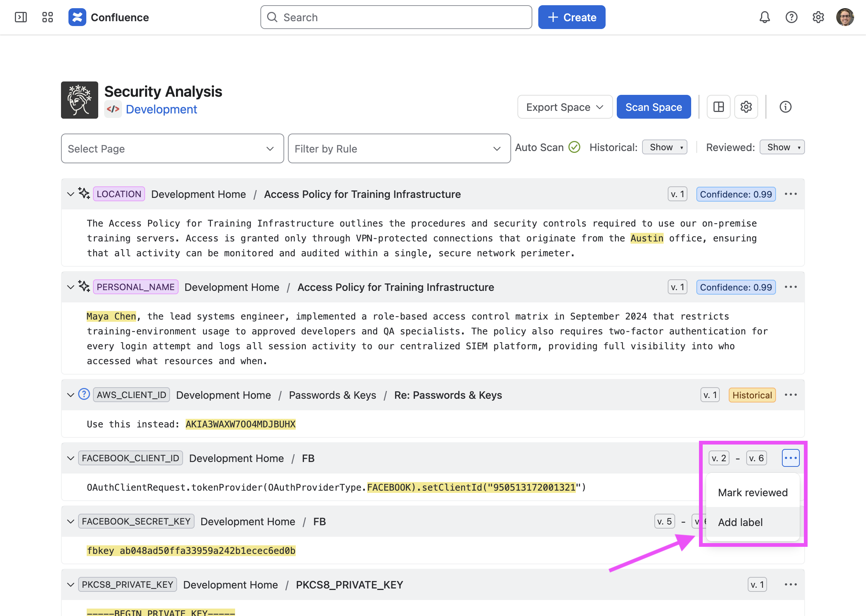Click the v. 6 version badge on FACEBOOK_CLIENT_ID row
Screen dimensions: 866x616
pos(756,458)
